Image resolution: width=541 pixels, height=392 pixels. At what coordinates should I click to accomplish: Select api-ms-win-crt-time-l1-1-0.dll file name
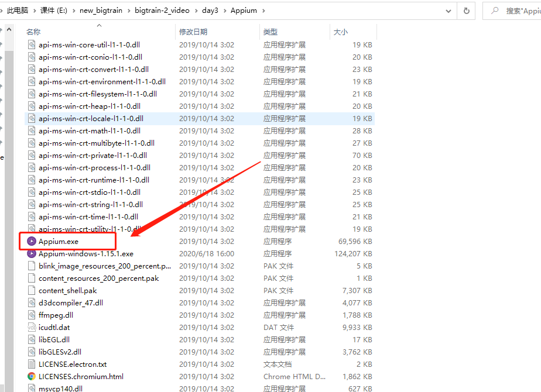point(88,217)
